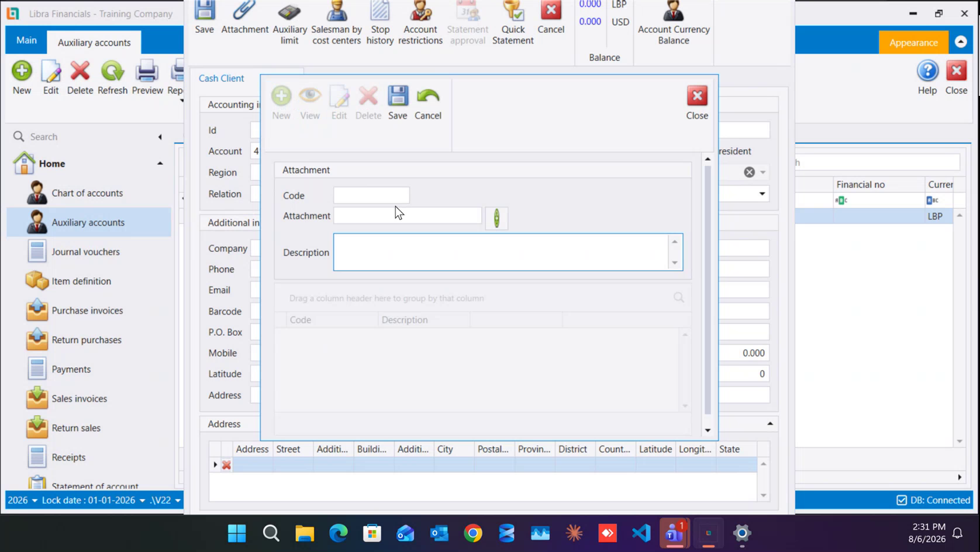Toggle the DB: Connected checkbox
The height and width of the screenshot is (552, 980).
(x=902, y=500)
